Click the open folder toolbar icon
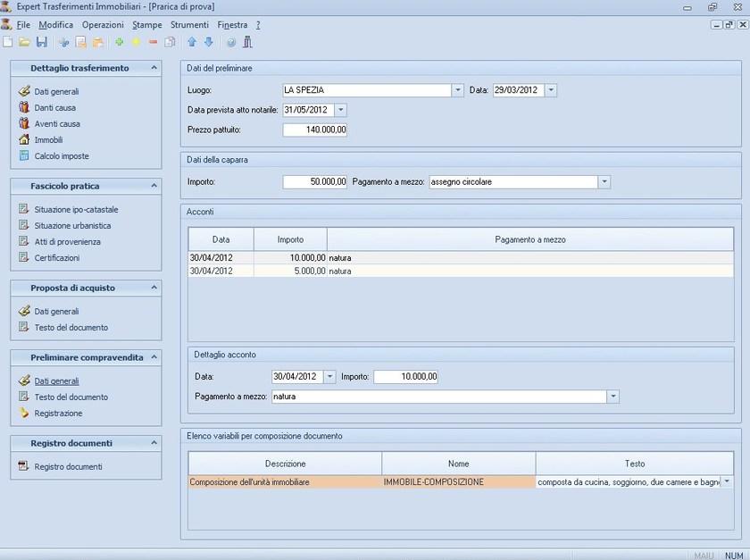The image size is (750, 560). (24, 42)
